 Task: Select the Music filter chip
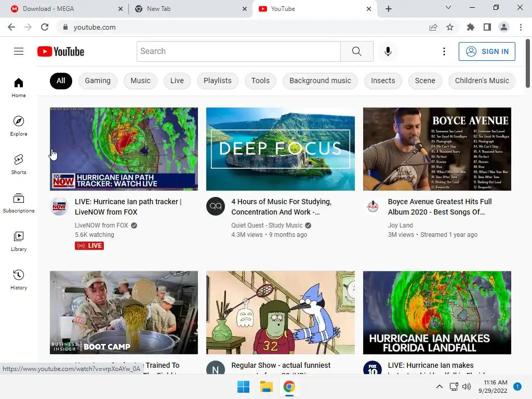[x=140, y=81]
